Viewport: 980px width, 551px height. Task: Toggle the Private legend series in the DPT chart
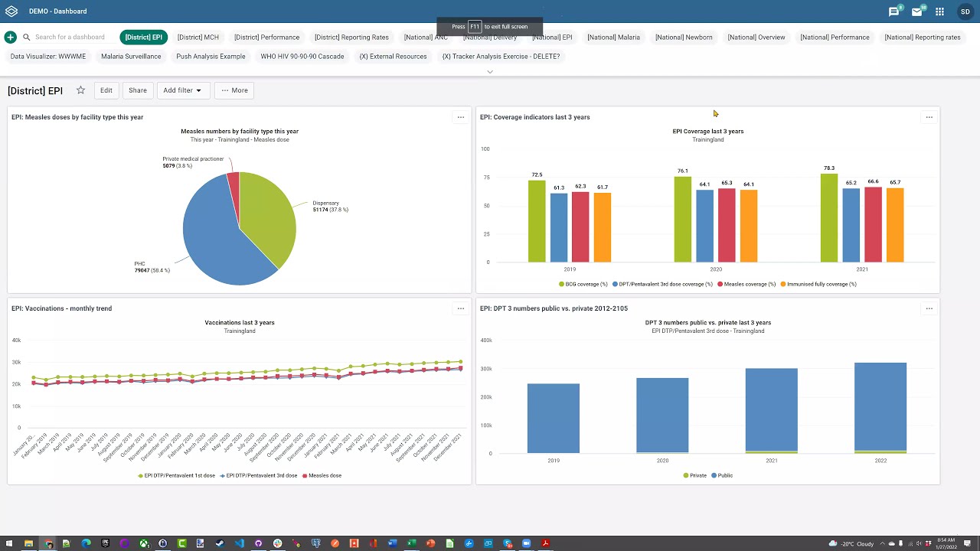[x=694, y=475]
